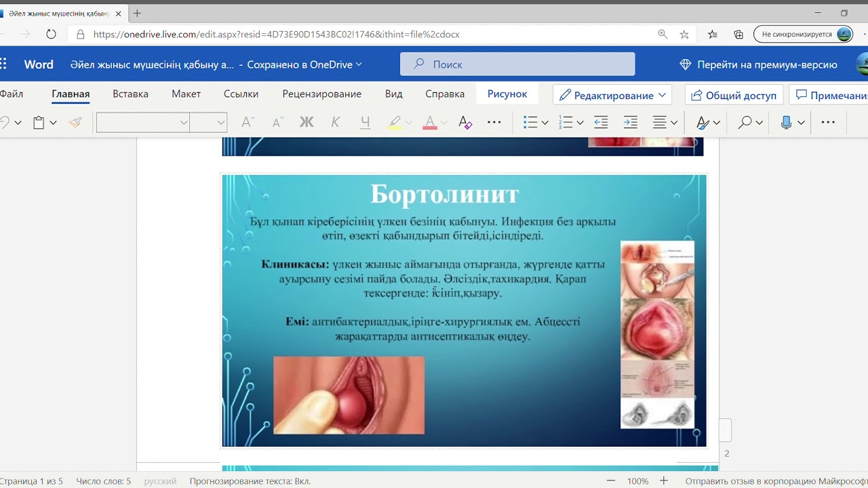
Task: Open the Примечания comments button
Action: (x=829, y=96)
